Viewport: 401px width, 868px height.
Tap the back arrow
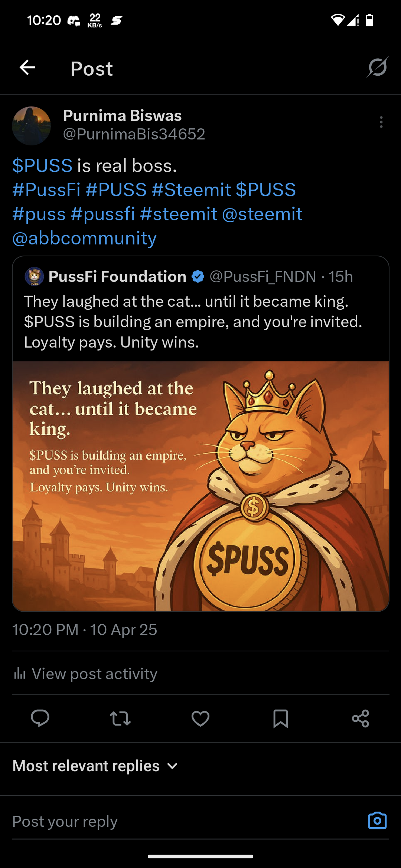[27, 68]
